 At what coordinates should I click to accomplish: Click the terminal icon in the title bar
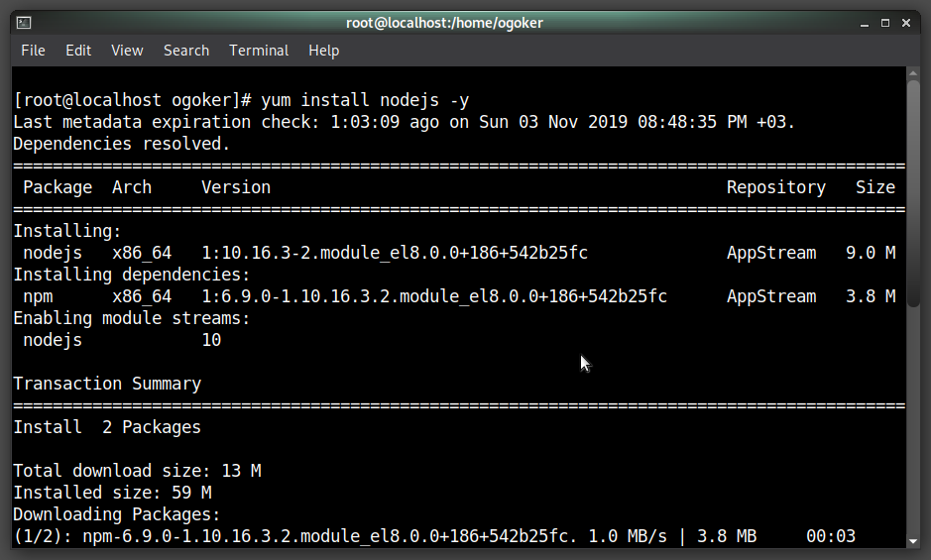click(24, 23)
